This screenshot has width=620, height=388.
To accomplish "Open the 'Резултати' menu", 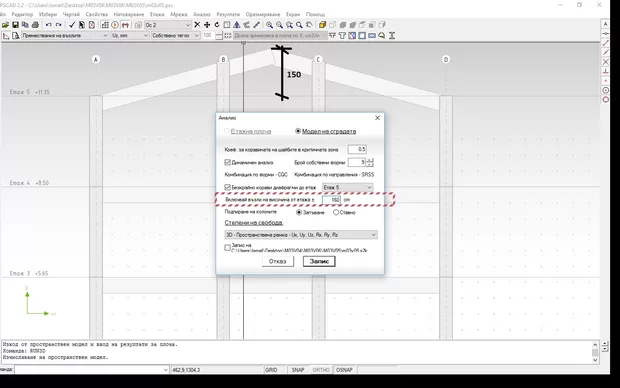I will tap(228, 14).
